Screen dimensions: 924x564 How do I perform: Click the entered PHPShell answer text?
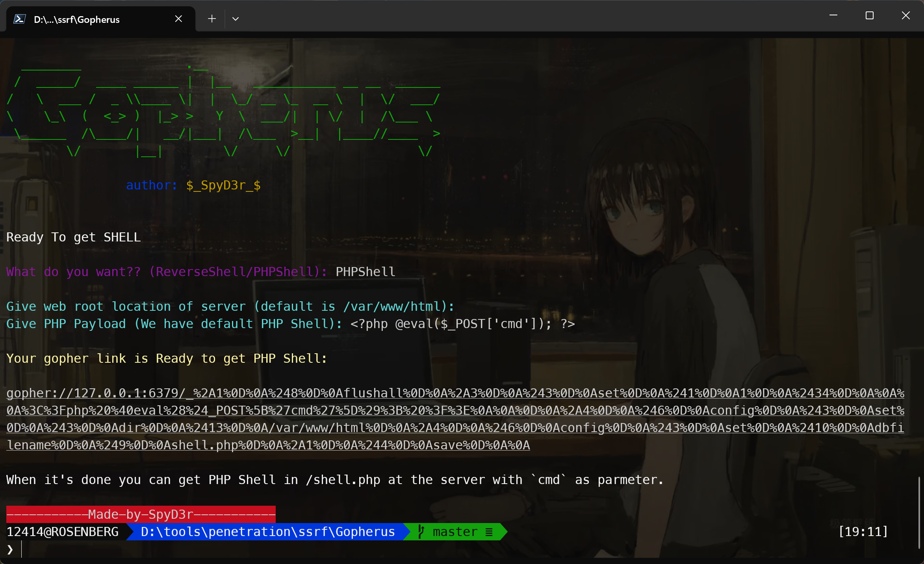point(365,272)
